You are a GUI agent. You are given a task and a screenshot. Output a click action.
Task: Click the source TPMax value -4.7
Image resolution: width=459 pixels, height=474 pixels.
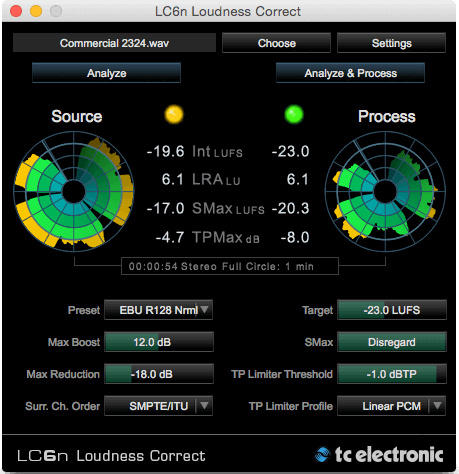170,237
